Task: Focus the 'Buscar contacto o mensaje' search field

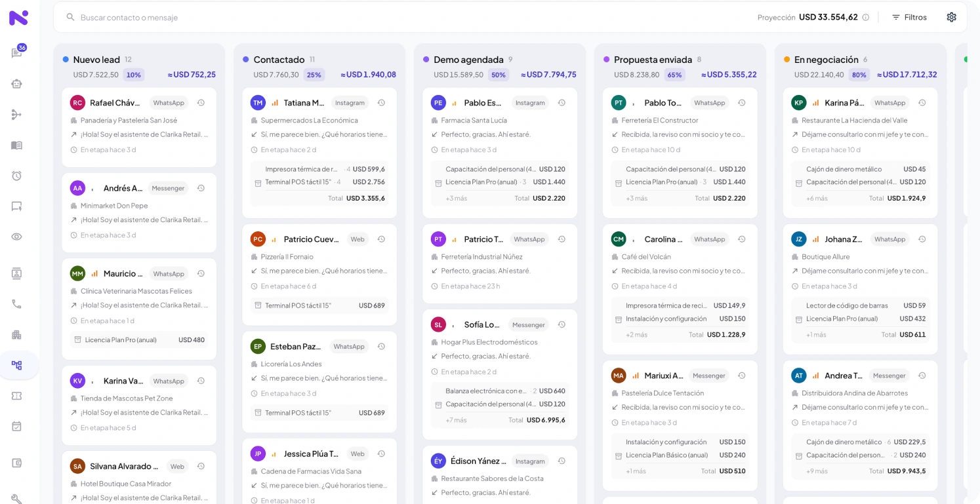Action: pos(407,17)
